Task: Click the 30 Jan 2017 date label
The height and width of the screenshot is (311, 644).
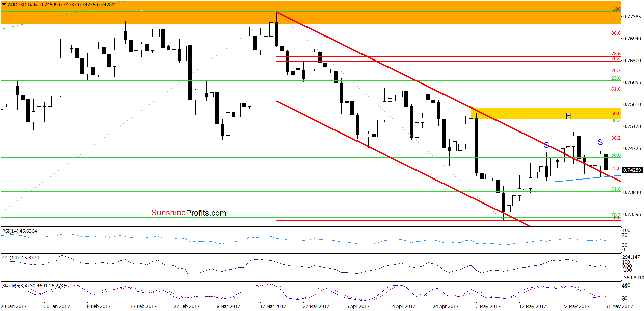Action: [x=57, y=306]
